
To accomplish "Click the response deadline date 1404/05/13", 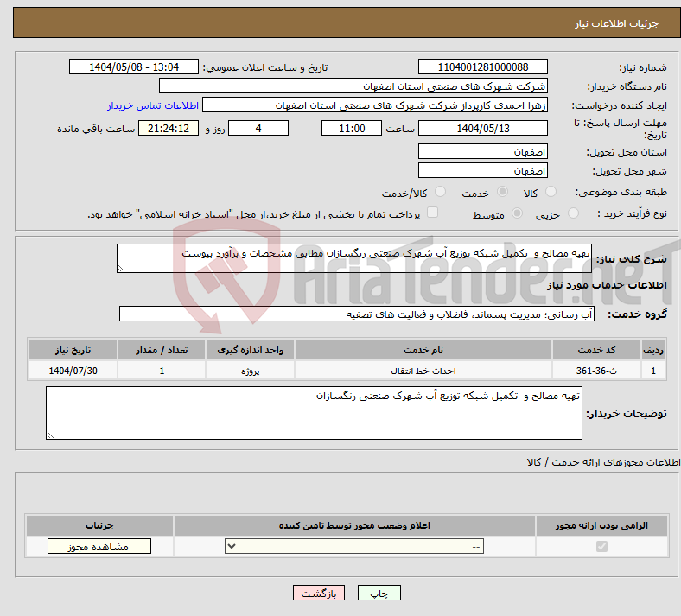I will [483, 128].
